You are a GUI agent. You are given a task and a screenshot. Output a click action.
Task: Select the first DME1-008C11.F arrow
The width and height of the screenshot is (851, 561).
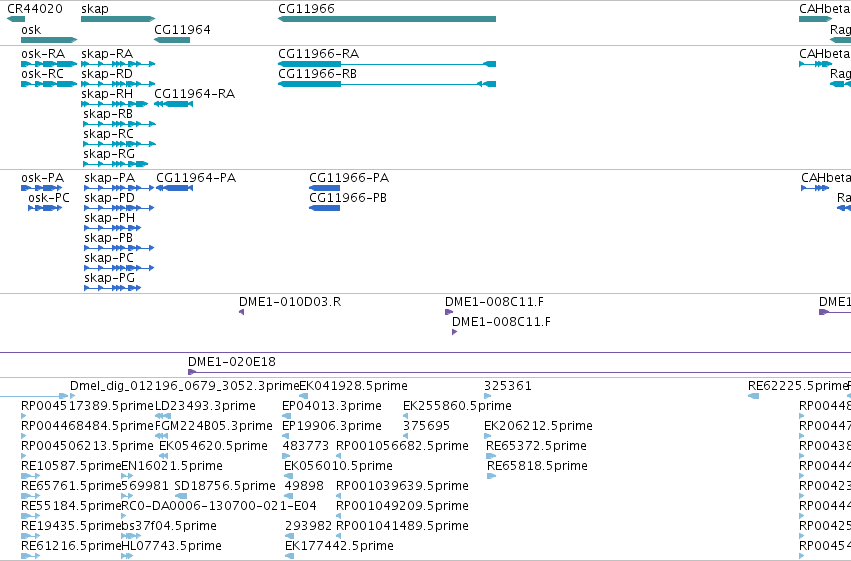449,312
